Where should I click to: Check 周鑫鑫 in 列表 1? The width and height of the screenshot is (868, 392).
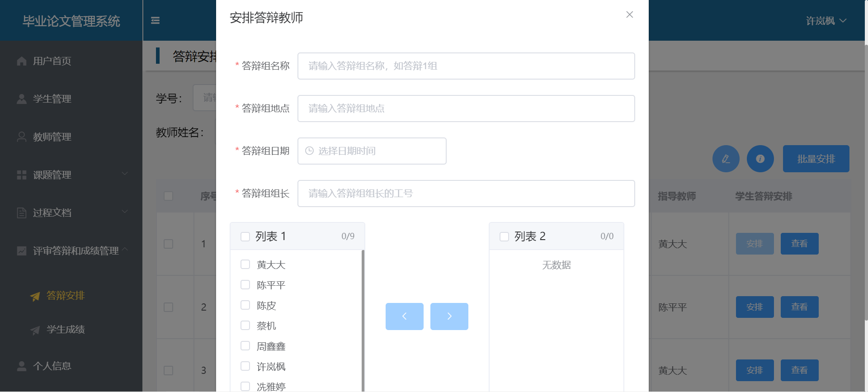tap(245, 346)
